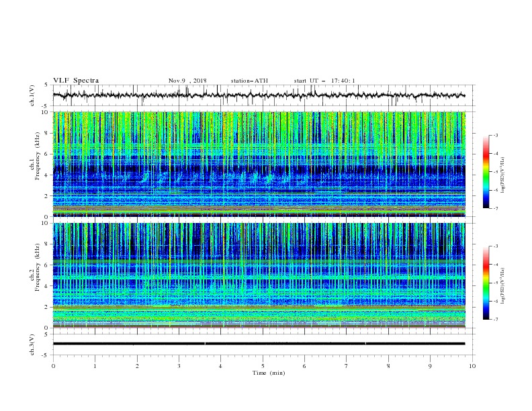Click the "2" kHz tick of ch.2 spectrogram
Image resolution: width=532 pixels, height=411 pixels.
pyautogui.click(x=47, y=307)
